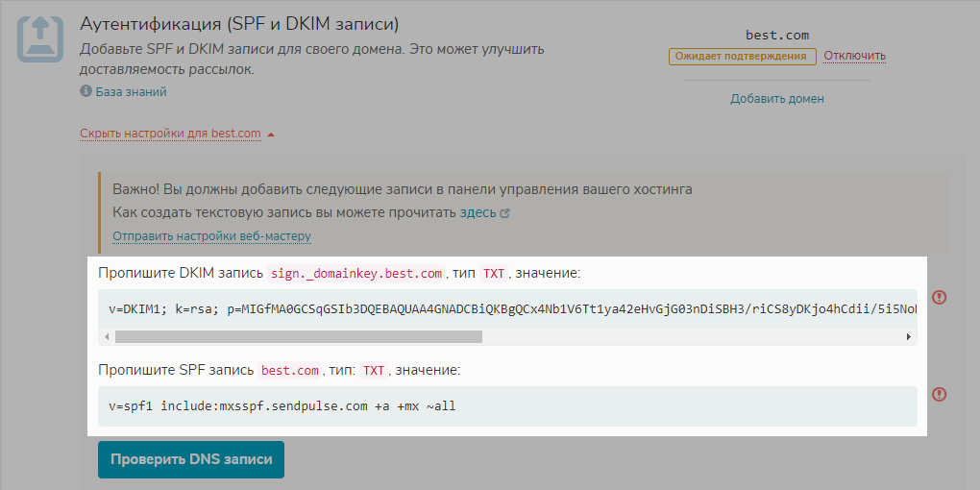This screenshot has height=490, width=980.
Task: Click the info icon beside База знаний
Action: click(x=86, y=91)
